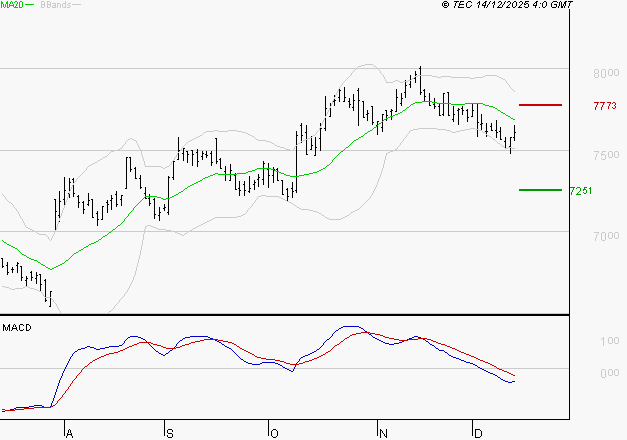Click the 000 MACD axis label
627x440 pixels.
coord(610,373)
